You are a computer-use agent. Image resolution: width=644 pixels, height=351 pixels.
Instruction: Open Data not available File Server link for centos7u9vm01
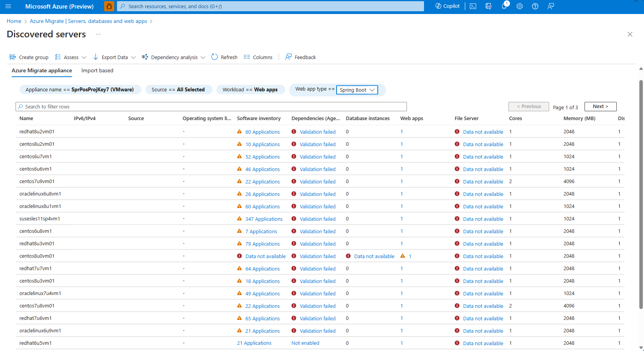[483, 182]
